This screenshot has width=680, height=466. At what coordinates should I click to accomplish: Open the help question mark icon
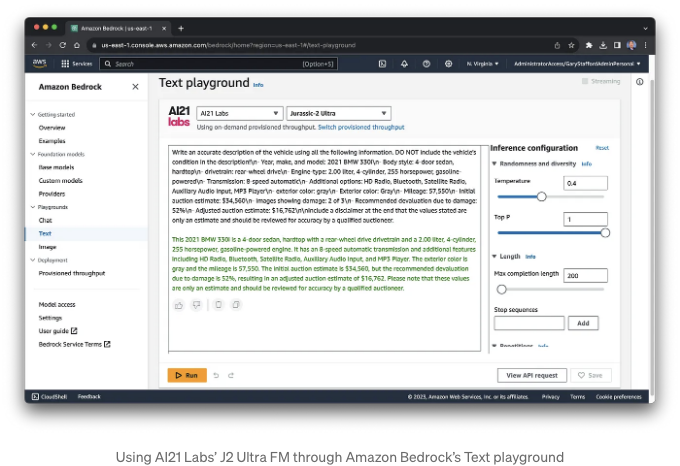[426, 64]
